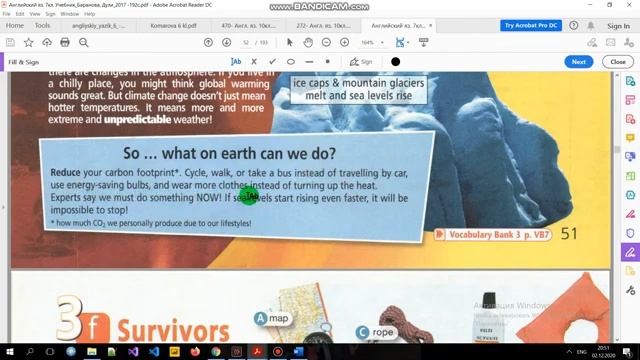
Task: Open Chrome from the taskbar
Action: coord(216,351)
